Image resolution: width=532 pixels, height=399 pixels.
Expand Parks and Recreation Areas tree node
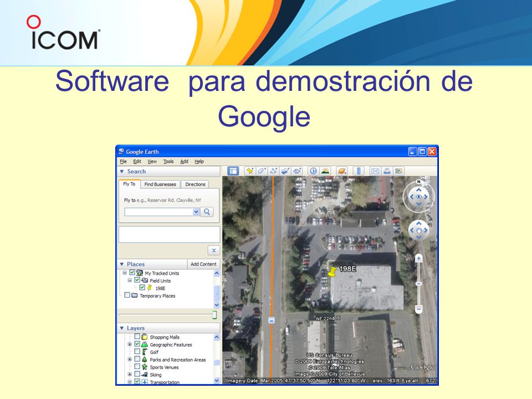click(x=130, y=359)
